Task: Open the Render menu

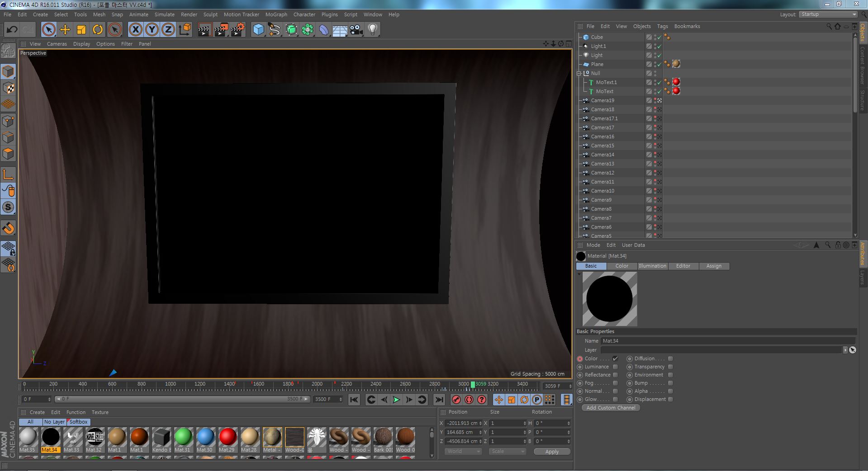Action: click(x=189, y=14)
